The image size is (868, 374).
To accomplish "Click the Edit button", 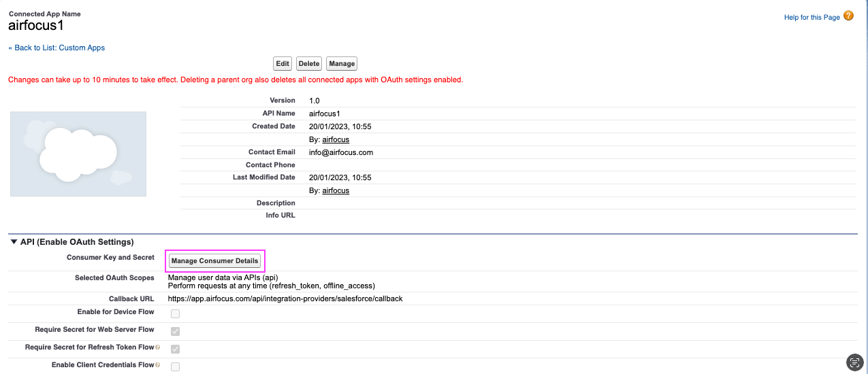I will (x=283, y=63).
